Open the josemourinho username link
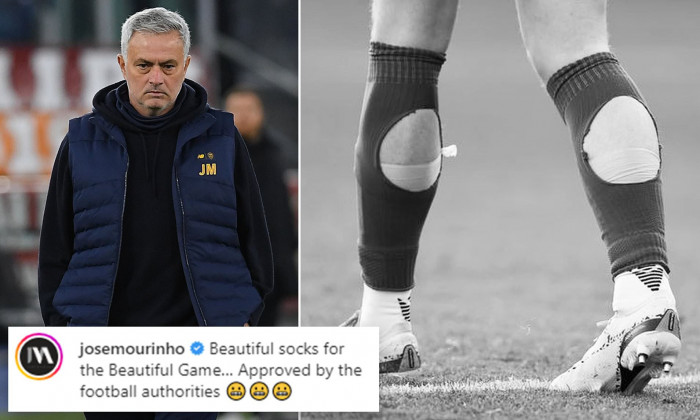Image resolution: width=700 pixels, height=420 pixels. [132, 349]
